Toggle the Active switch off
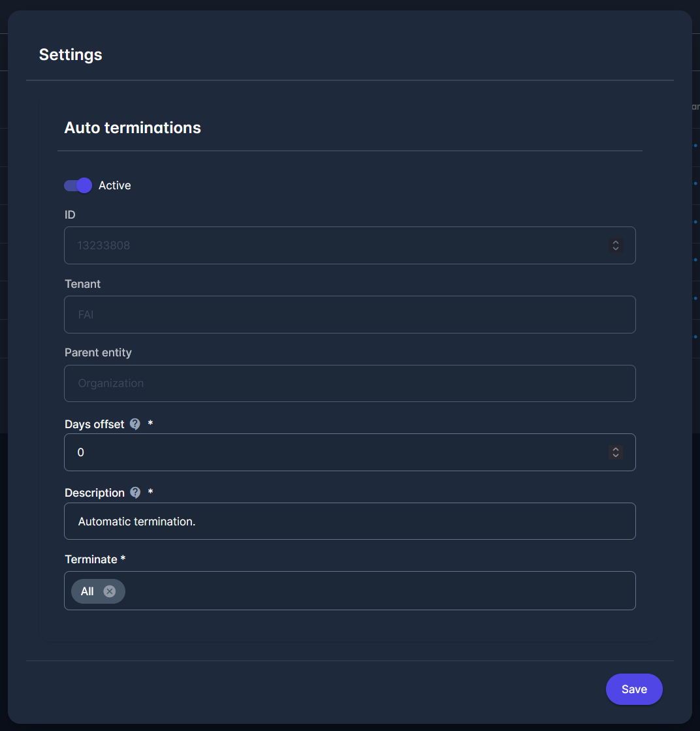The height and width of the screenshot is (731, 700). (x=78, y=185)
